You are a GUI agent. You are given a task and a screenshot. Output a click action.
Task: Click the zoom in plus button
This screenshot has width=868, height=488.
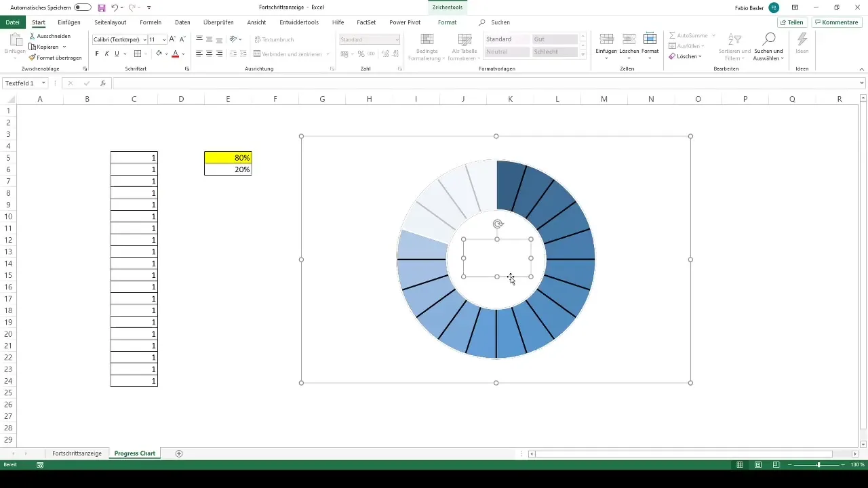(x=844, y=465)
